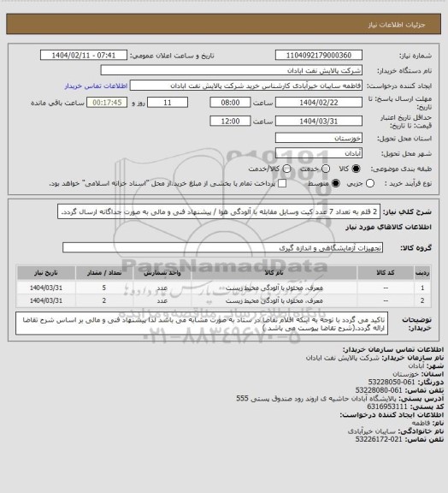This screenshot has width=448, height=493.
Task: Click the quantity 5 in row 1
Action: tap(104, 288)
